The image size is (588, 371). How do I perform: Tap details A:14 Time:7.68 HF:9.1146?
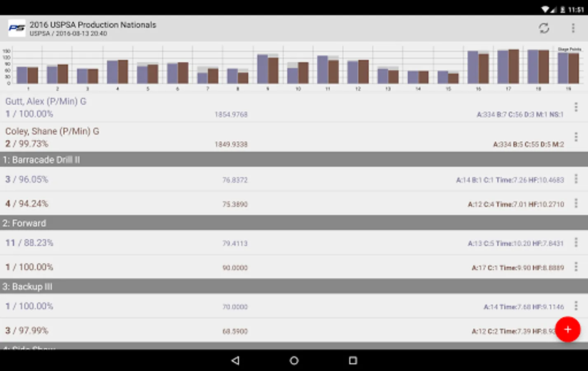click(524, 307)
